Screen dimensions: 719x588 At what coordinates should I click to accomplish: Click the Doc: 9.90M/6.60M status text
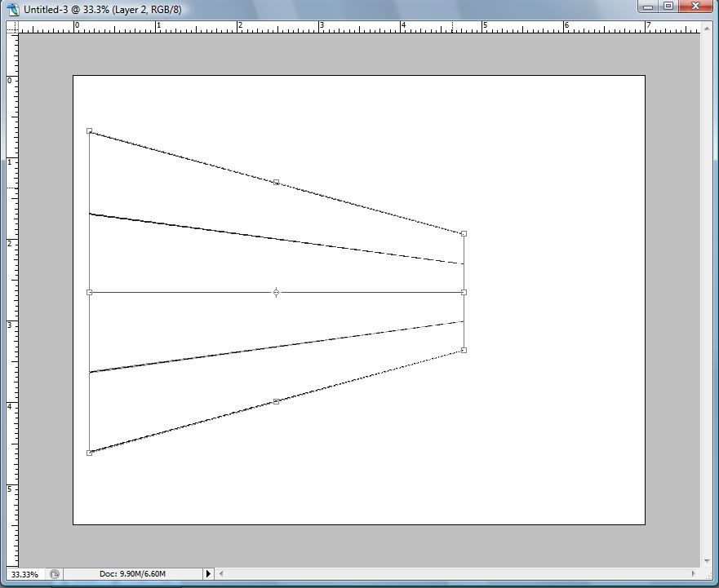pyautogui.click(x=132, y=574)
